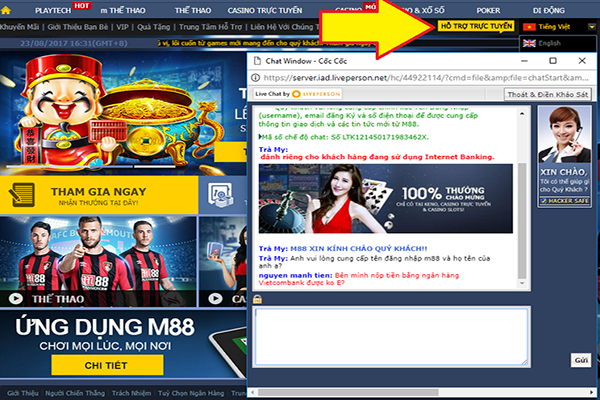This screenshot has width=600, height=400.
Task: Click the HACKER SAFE badge
Action: pos(564,201)
